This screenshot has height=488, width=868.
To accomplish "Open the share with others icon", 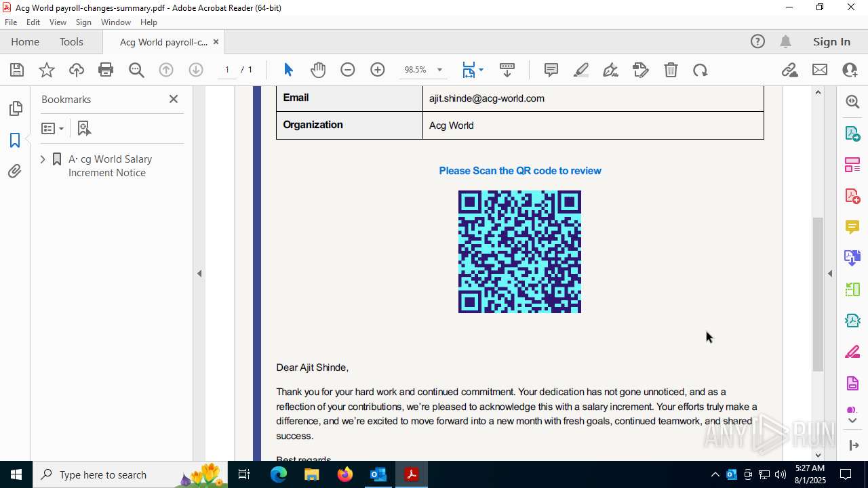I will click(x=850, y=70).
